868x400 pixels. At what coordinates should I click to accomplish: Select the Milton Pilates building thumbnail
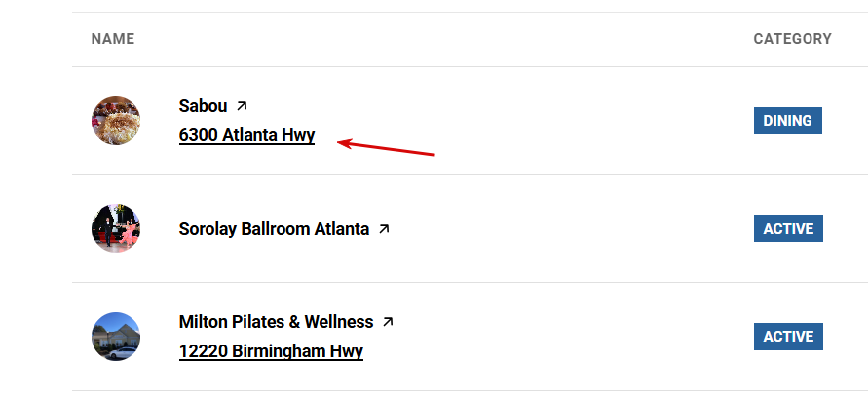point(116,337)
